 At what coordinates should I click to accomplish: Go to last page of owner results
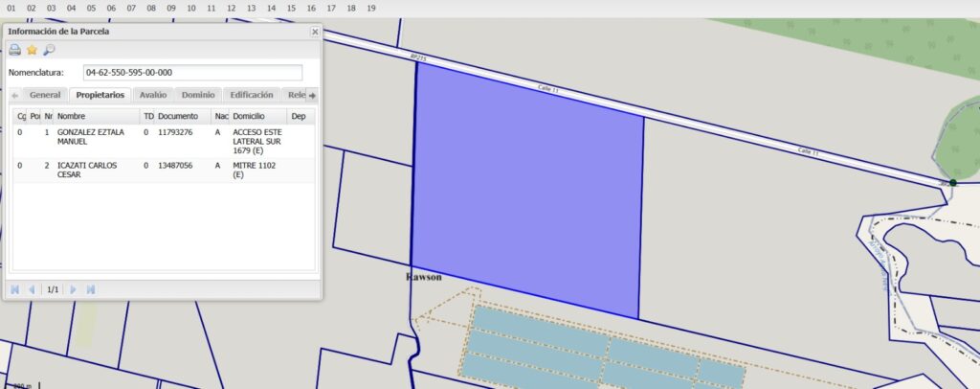coord(90,288)
